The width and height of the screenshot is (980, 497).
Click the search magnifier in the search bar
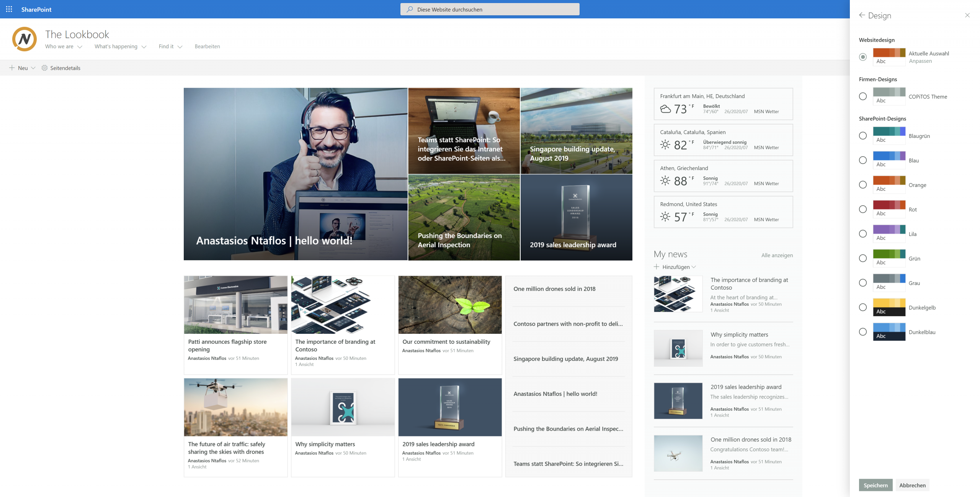[x=409, y=9]
